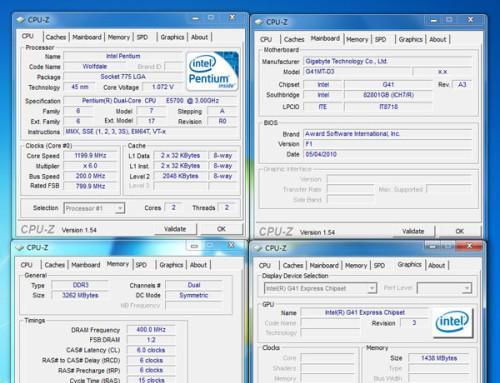Switch to SPD tab in Graphics window
The height and width of the screenshot is (383, 500).
pyautogui.click(x=379, y=266)
